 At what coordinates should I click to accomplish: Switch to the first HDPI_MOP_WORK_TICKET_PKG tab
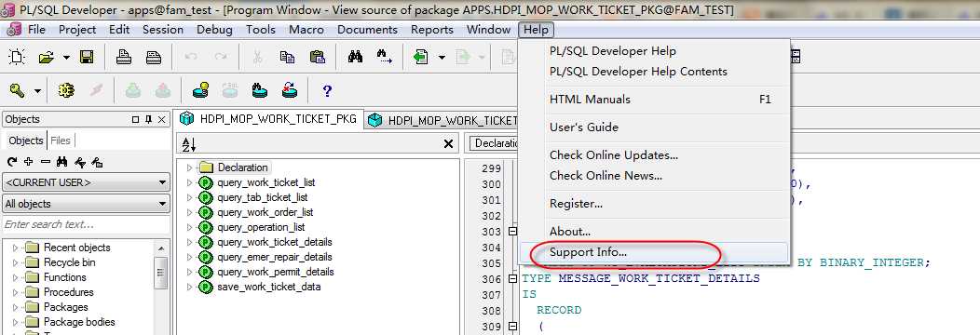tap(268, 119)
